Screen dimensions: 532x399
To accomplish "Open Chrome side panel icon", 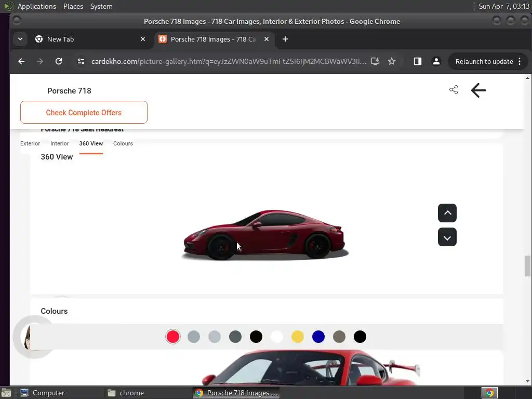I will [x=417, y=61].
